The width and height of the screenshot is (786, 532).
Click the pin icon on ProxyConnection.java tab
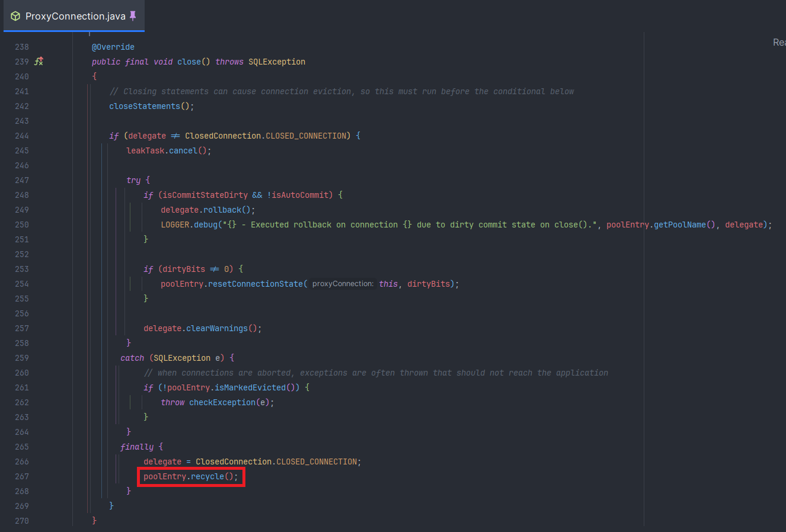coord(133,16)
